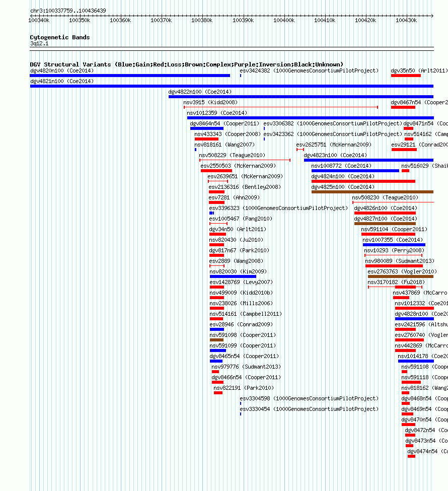Open nsv818161 (Wang2007) entry
Image resolution: width=448 pixels, height=491 pixels.
[x=225, y=145]
